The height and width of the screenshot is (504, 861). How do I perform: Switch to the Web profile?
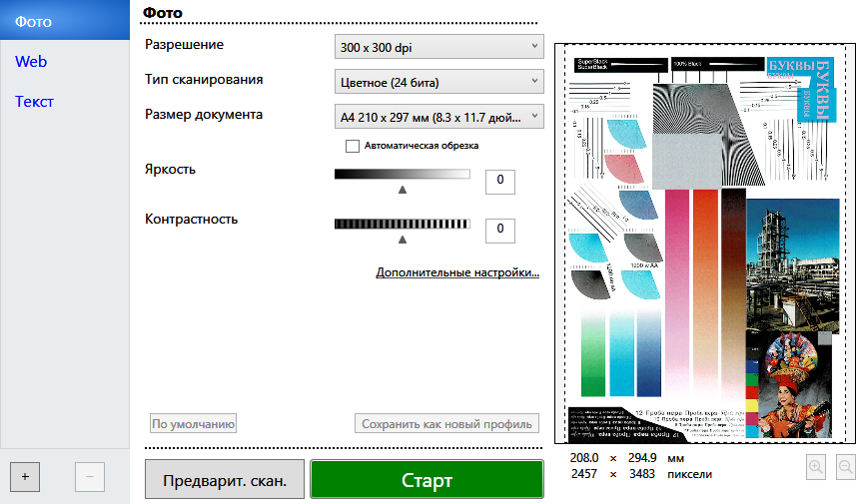pos(31,62)
